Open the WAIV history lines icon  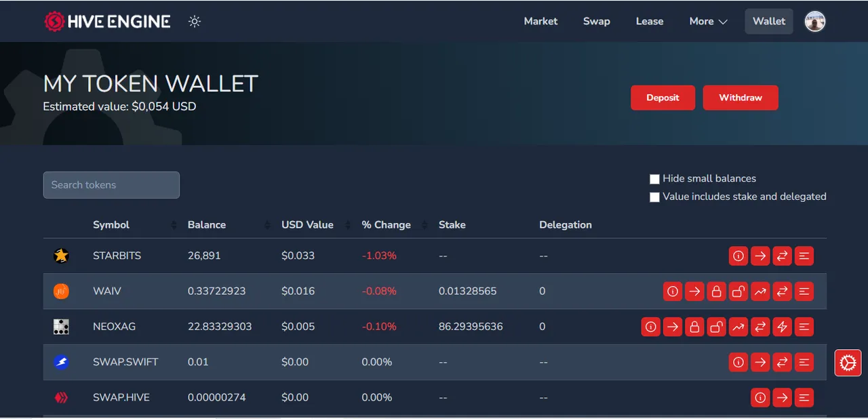tap(804, 292)
